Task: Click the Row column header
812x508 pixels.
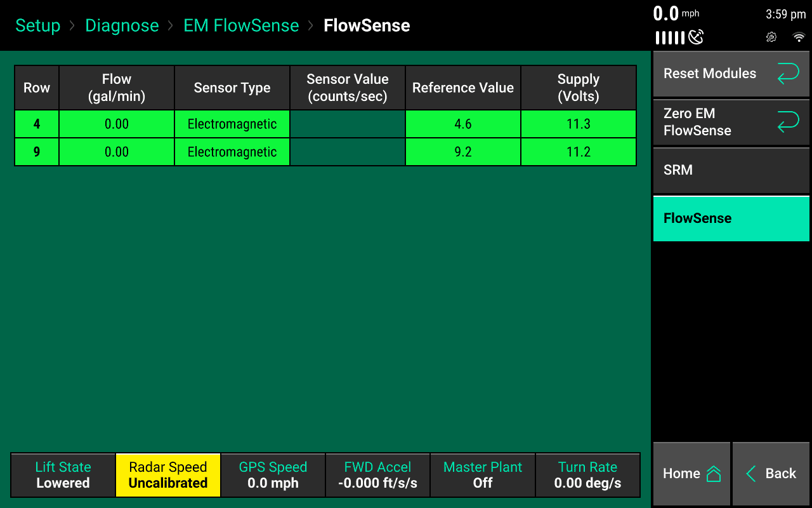Action: (x=37, y=88)
